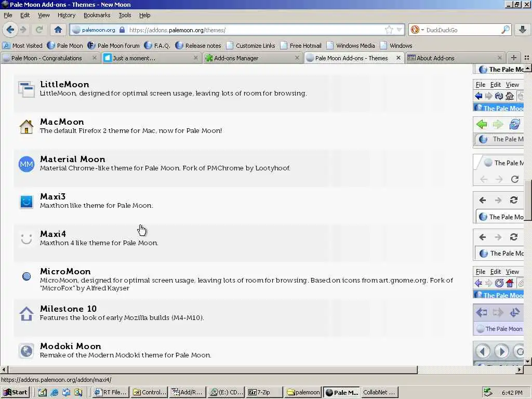This screenshot has width=532, height=399.
Task: Open the DuckDuckGo search engine dropdown
Action: tap(417, 30)
